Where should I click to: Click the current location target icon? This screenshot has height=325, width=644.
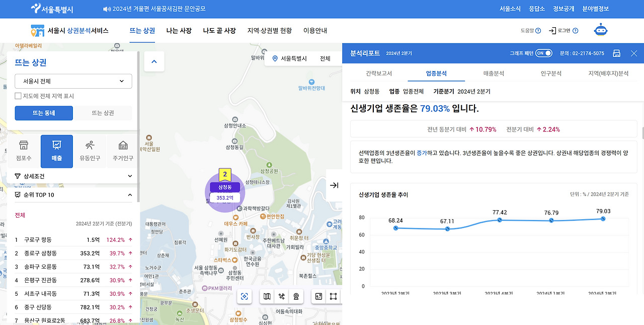pyautogui.click(x=245, y=296)
